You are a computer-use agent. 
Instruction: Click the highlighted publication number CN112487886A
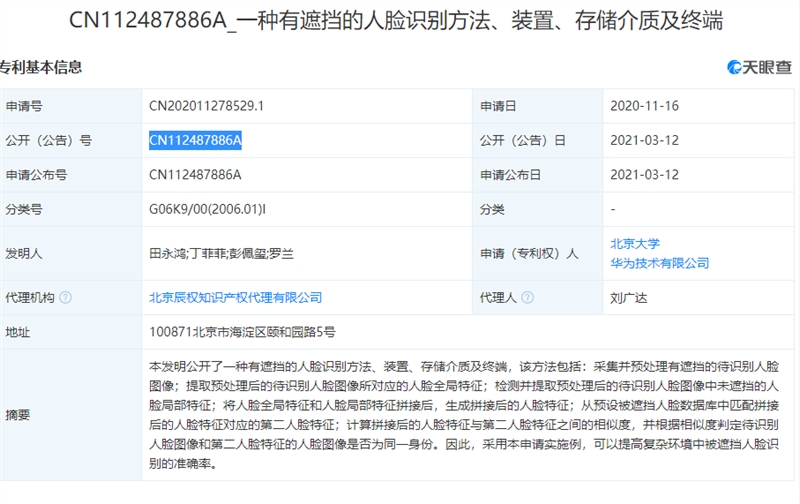click(195, 140)
